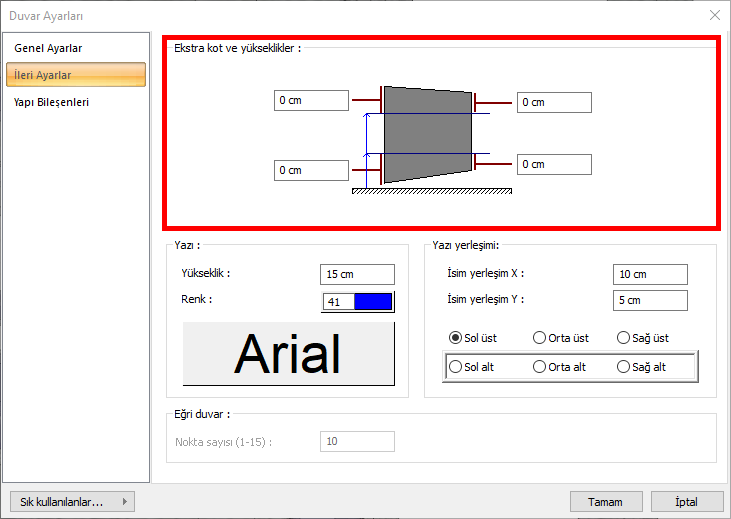Click bottom-right wall elevation field
Screen dimensions: 731x519
(554, 164)
